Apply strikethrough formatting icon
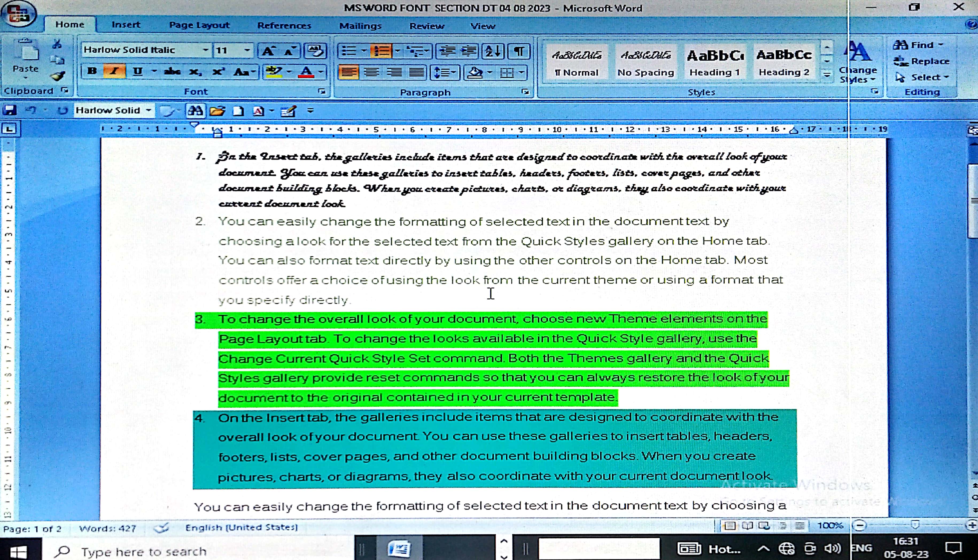Screen dimensions: 978x560 coord(172,72)
